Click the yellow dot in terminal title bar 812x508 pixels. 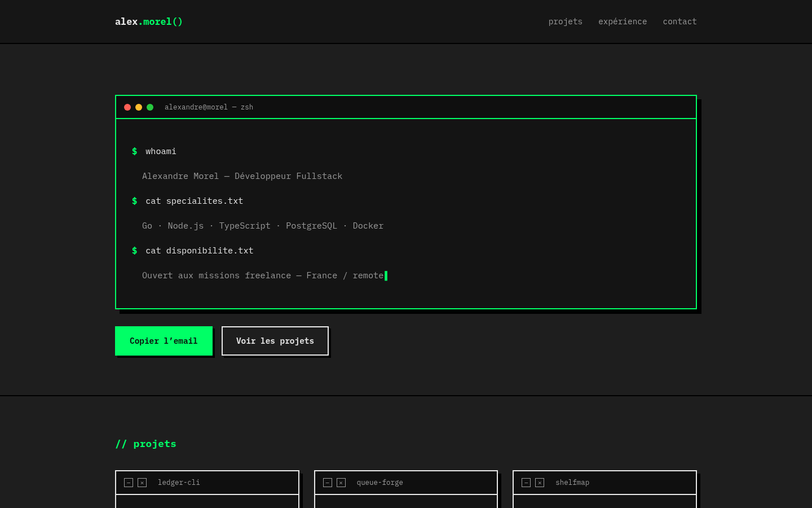pyautogui.click(x=139, y=107)
